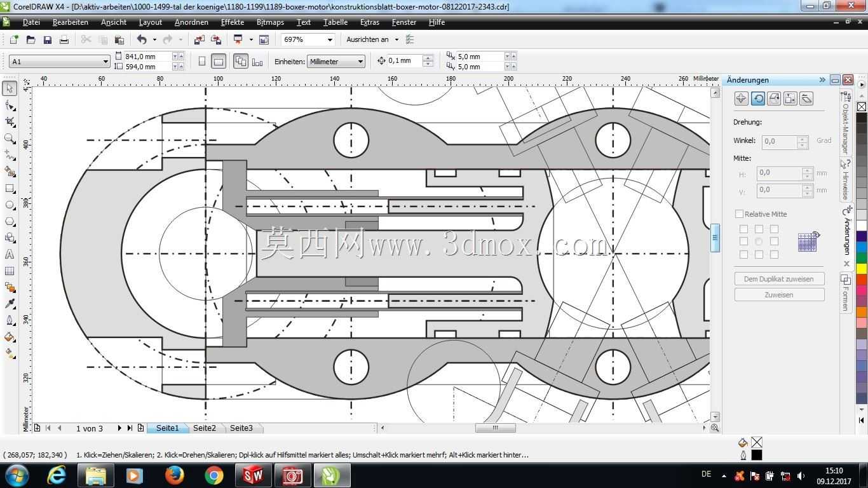Check the top-center anchor point box
This screenshot has width=868, height=488.
[x=759, y=229]
